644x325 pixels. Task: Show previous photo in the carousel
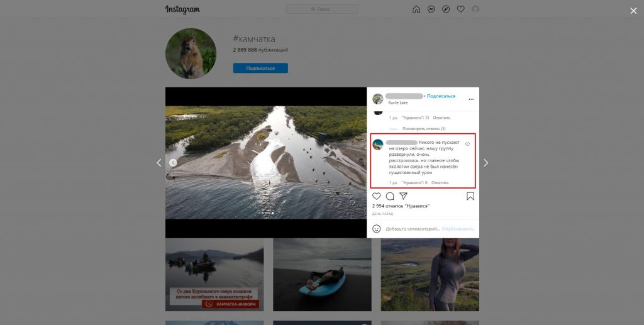(173, 163)
